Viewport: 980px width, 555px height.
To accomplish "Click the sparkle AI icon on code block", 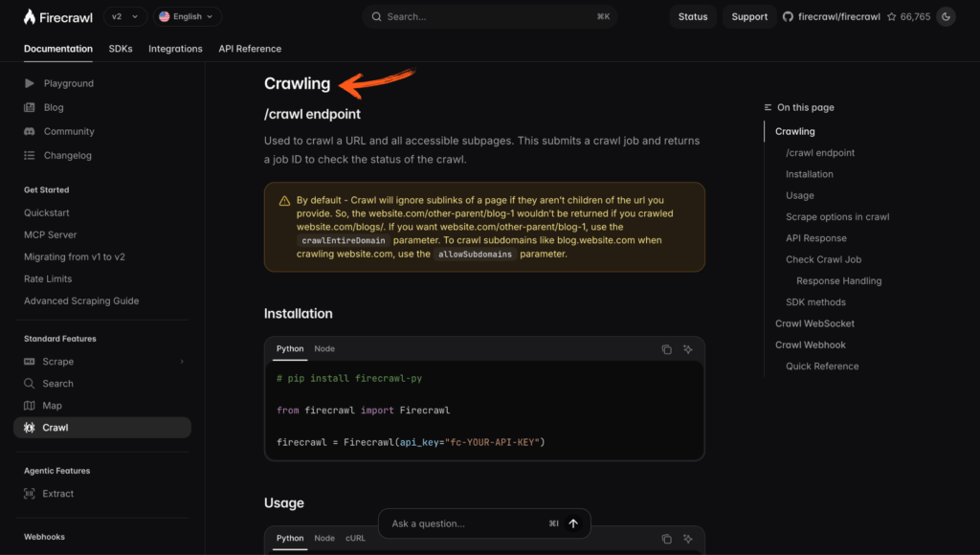I will point(687,349).
